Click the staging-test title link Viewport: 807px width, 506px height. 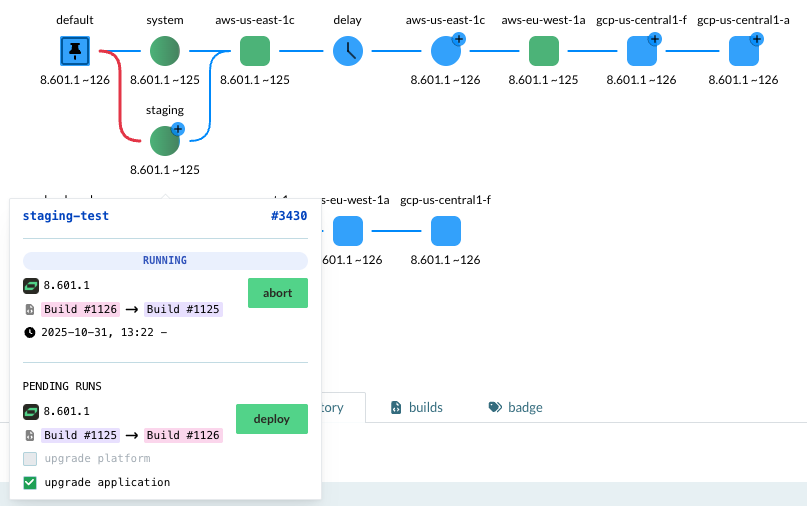[x=66, y=215]
